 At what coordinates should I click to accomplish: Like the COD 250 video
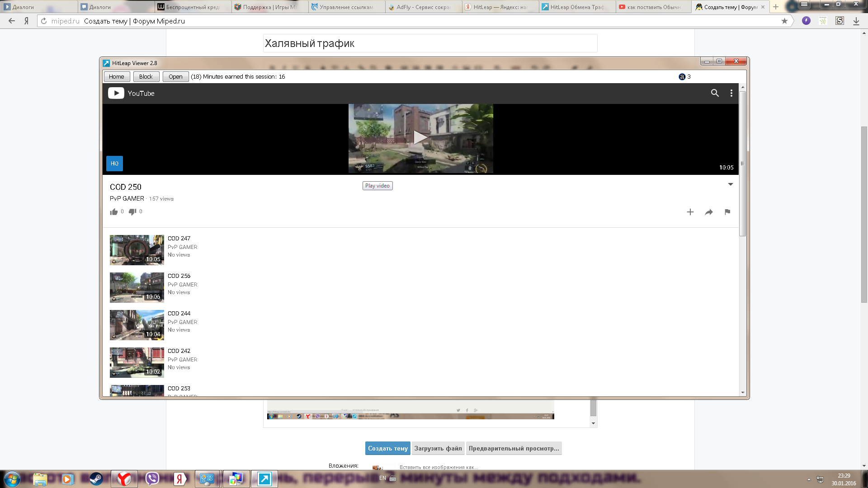[114, 212]
